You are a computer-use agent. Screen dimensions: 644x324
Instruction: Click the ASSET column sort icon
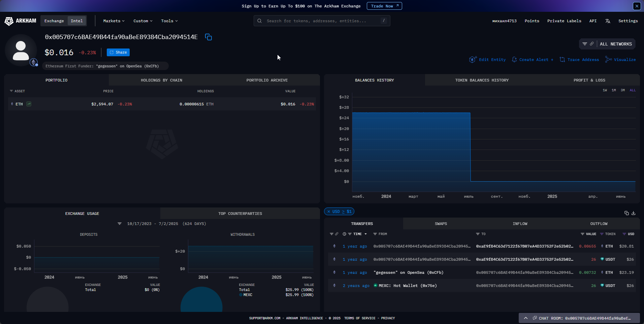click(x=11, y=91)
